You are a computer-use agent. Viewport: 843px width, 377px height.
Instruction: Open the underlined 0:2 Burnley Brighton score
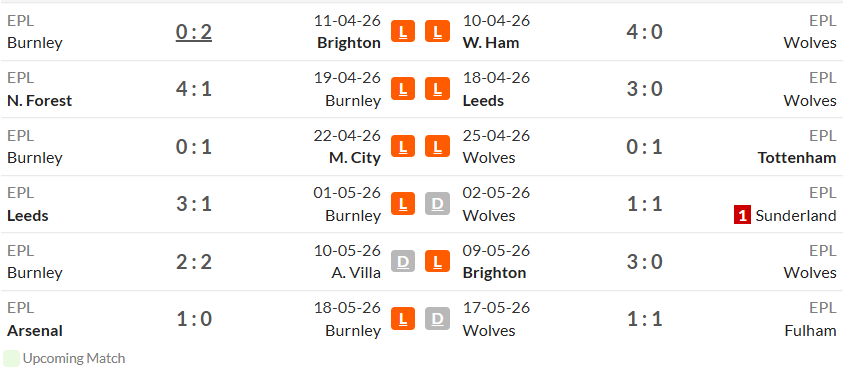pos(194,32)
